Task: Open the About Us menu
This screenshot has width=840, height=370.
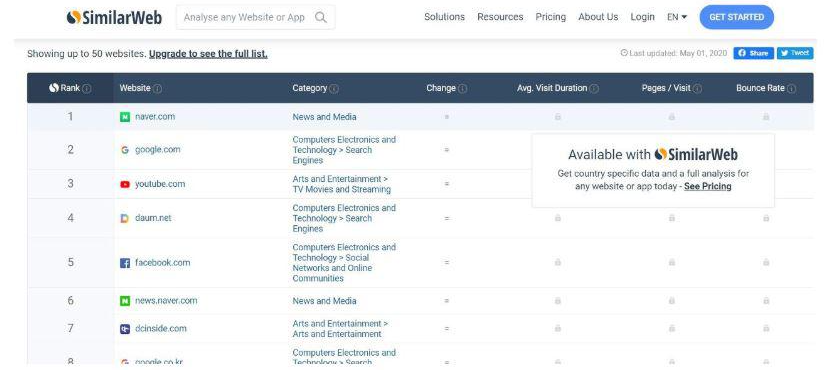Action: pos(598,17)
